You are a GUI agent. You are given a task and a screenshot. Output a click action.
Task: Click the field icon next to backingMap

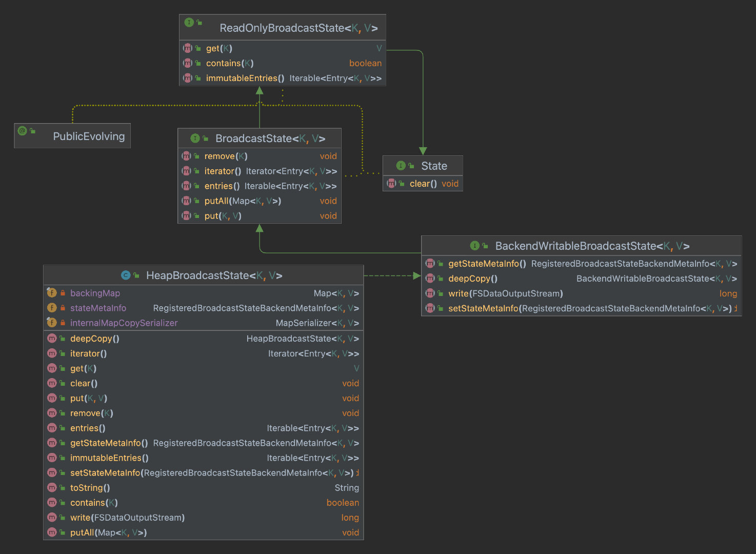tap(52, 293)
